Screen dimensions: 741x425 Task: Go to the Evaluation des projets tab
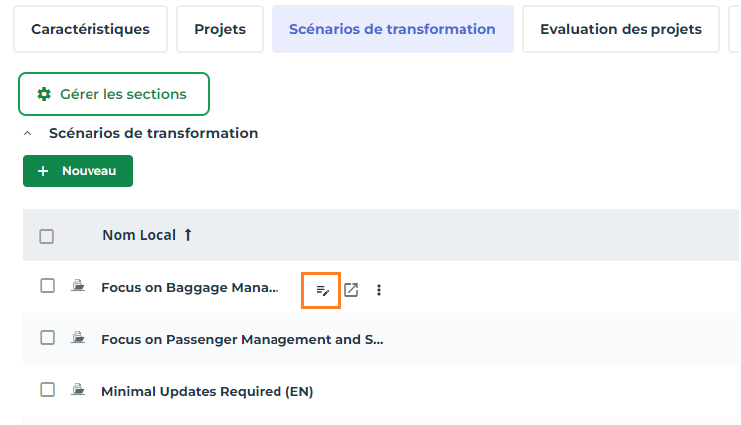620,29
